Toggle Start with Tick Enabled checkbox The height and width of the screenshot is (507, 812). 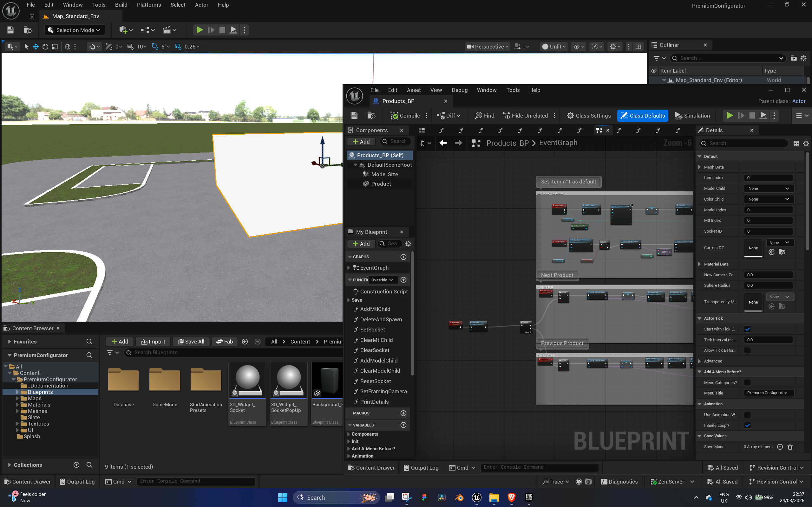pyautogui.click(x=747, y=329)
